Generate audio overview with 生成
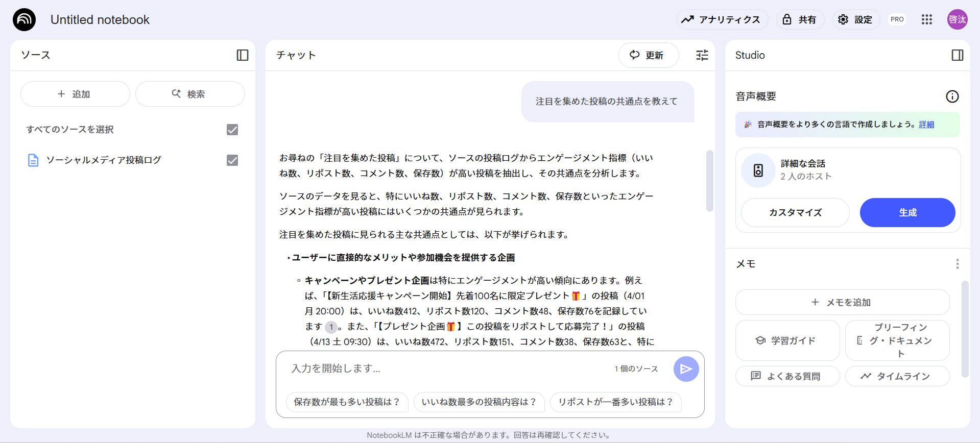 [907, 212]
